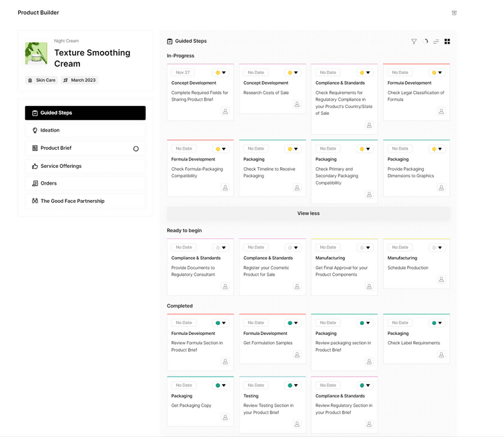
Task: Click the March 2023 date tag
Action: tap(79, 81)
